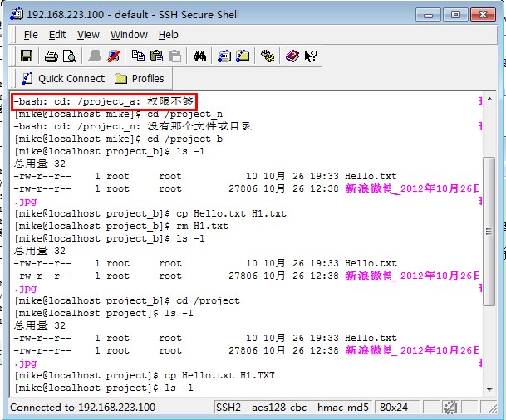Click the 'cd /project' command line
Screen dimensions: 506x420
tap(127, 301)
